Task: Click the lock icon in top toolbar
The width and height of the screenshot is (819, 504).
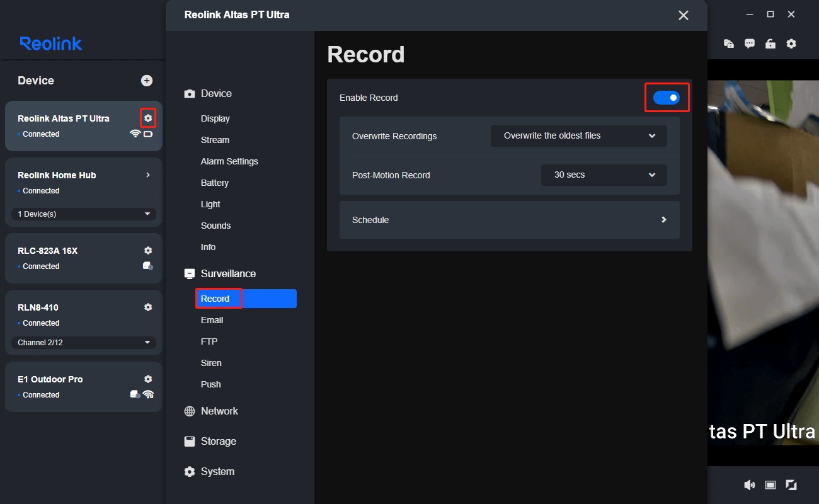Action: click(x=770, y=43)
